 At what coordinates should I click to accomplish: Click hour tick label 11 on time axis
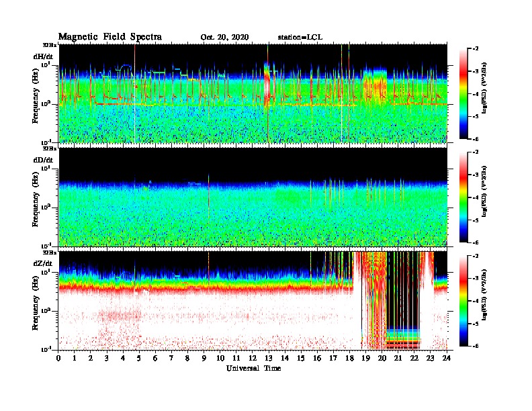tap(236, 359)
